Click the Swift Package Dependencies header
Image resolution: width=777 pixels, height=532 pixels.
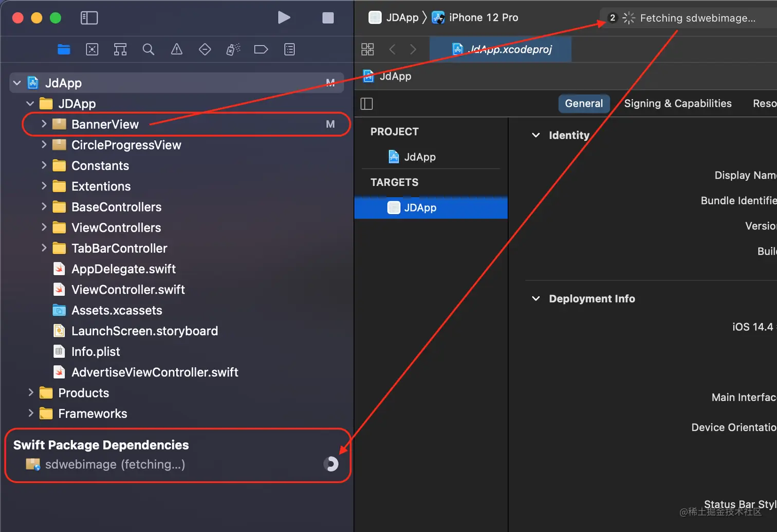pyautogui.click(x=101, y=445)
